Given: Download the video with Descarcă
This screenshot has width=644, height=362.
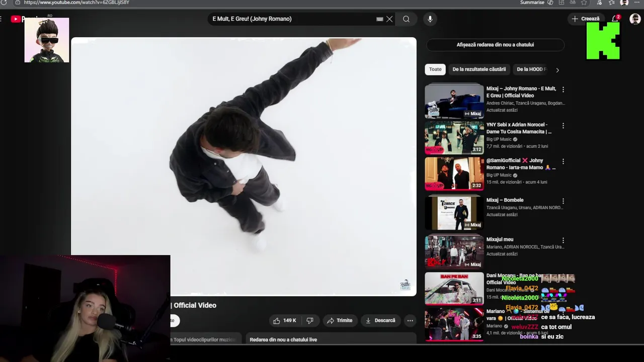Looking at the screenshot, I should [x=380, y=320].
